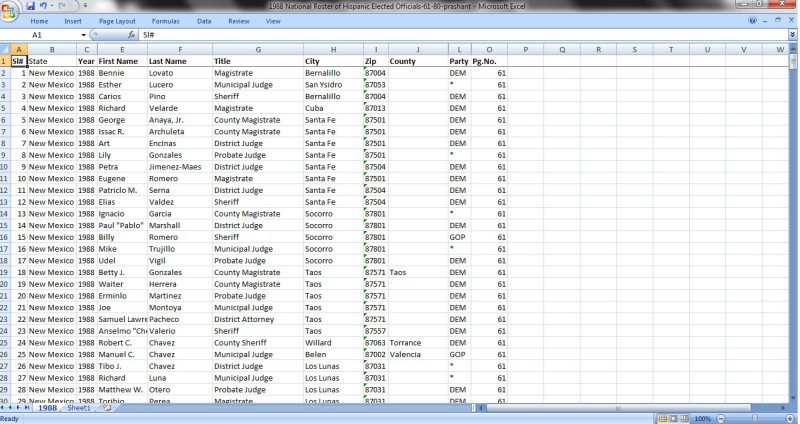This screenshot has height=424, width=800.
Task: Open the Formulas ribbon tab
Action: 165,20
